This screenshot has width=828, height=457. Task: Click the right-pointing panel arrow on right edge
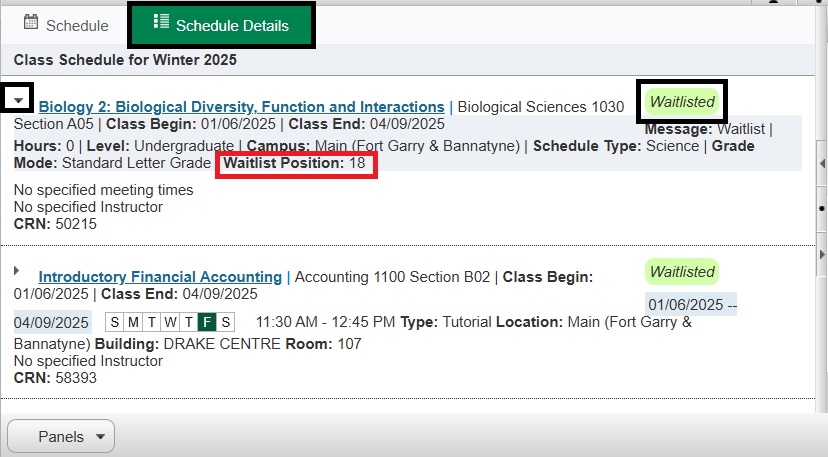821,254
